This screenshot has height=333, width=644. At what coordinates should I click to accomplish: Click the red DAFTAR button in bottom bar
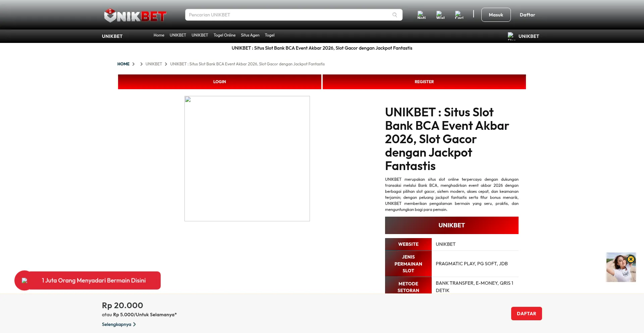point(527,314)
